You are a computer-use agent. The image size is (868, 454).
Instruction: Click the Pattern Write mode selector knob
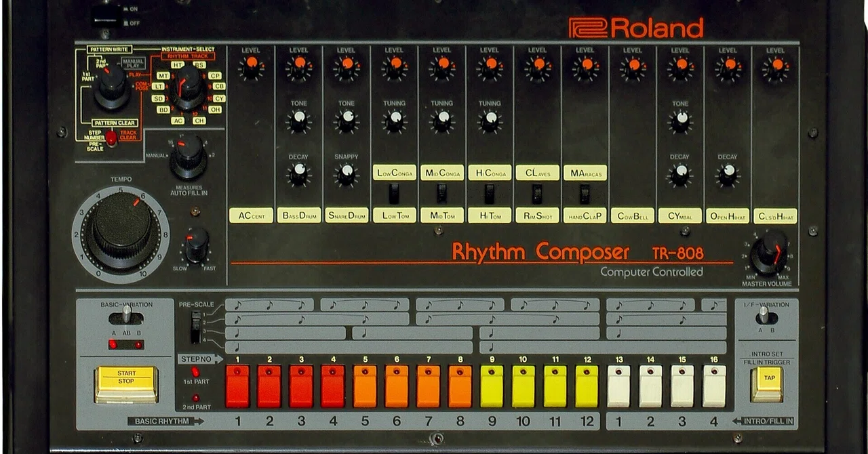pyautogui.click(x=111, y=87)
